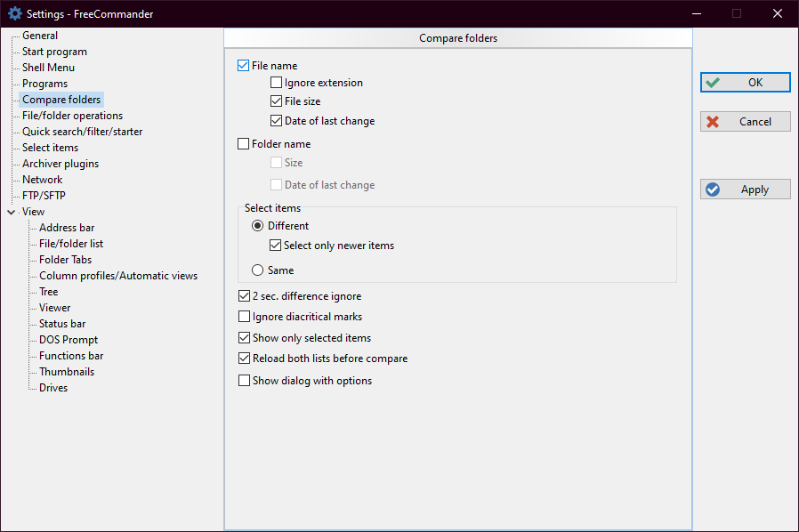Open File/folder operations settings
This screenshot has width=799, height=532.
(x=72, y=116)
